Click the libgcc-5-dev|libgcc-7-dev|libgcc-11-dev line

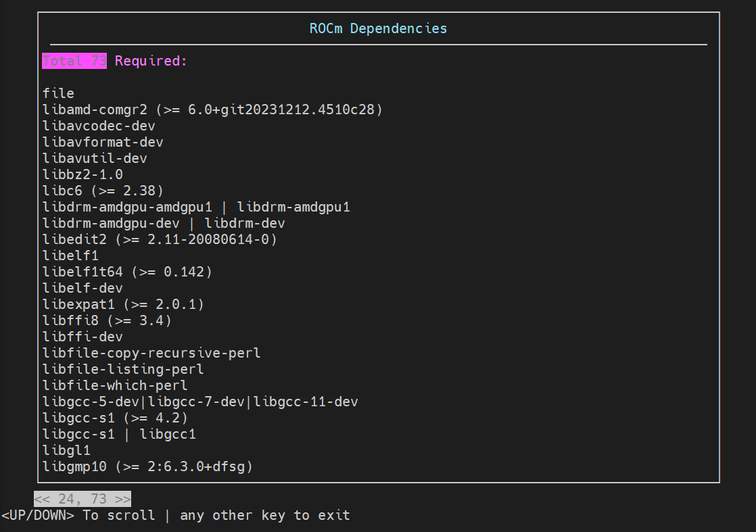click(201, 402)
